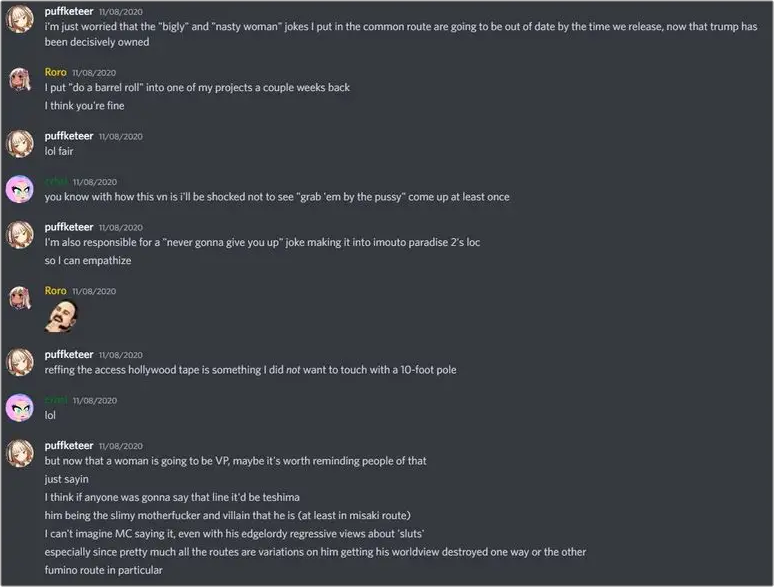Image resolution: width=774 pixels, height=587 pixels.
Task: Click the pink-haired avatar beside the "lol" message
Action: point(20,407)
